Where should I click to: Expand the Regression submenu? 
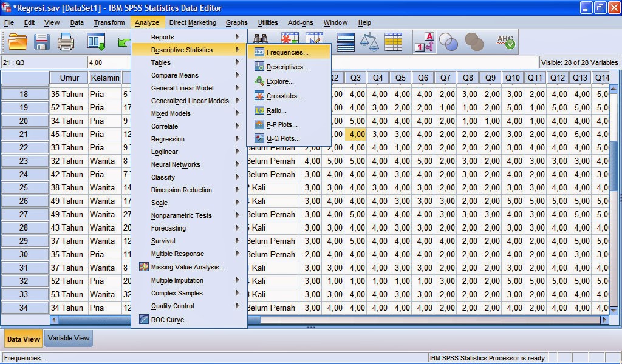(x=190, y=139)
